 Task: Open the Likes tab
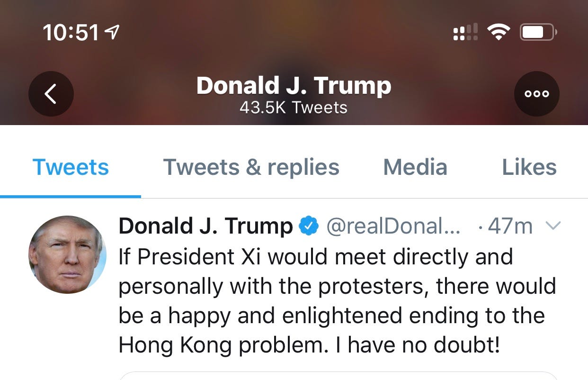click(529, 167)
